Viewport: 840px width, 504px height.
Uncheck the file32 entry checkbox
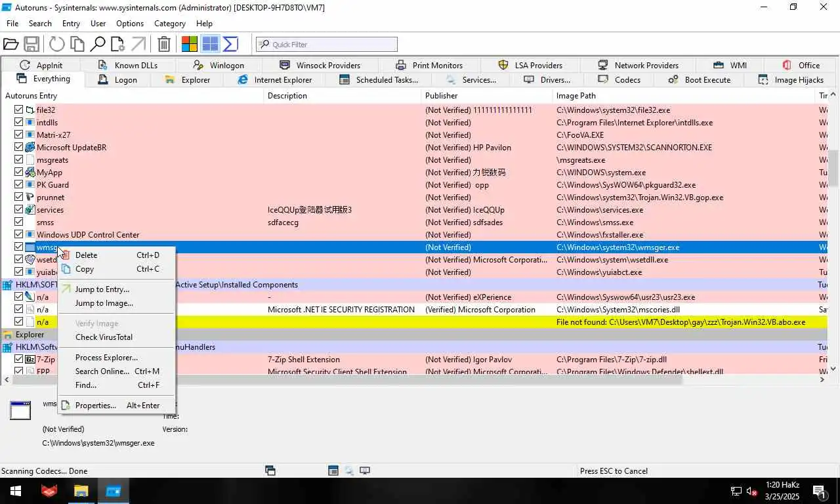(x=19, y=110)
